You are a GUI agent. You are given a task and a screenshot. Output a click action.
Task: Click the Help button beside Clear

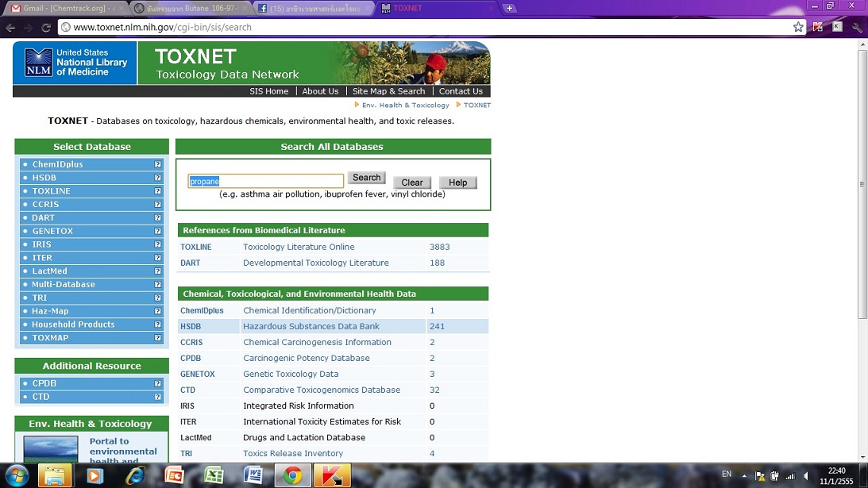point(457,183)
